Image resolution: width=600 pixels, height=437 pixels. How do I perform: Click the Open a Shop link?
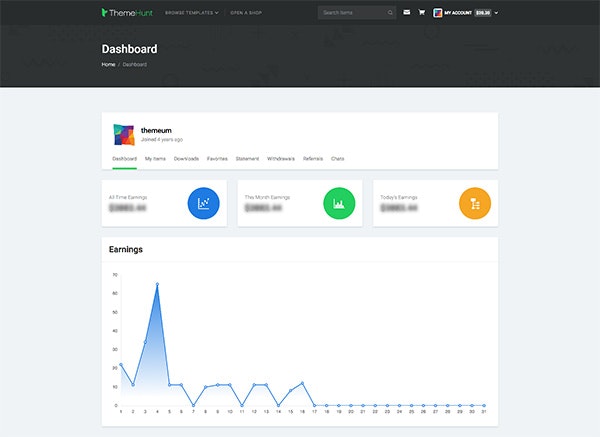pyautogui.click(x=246, y=13)
